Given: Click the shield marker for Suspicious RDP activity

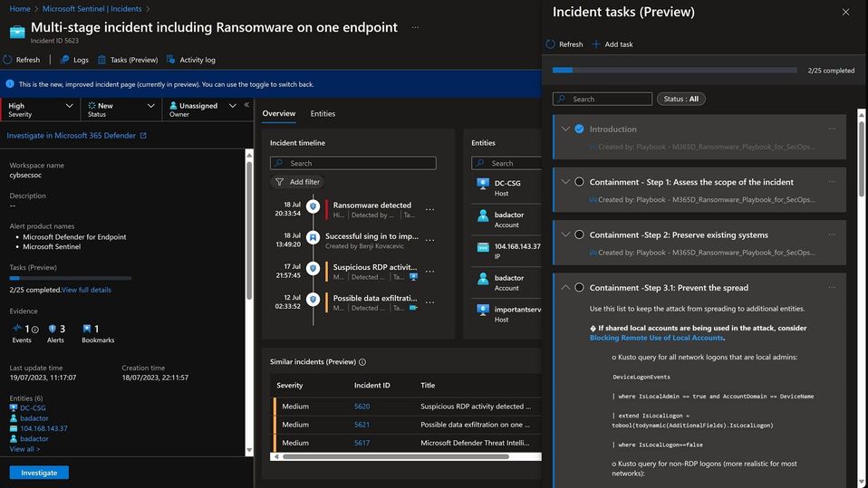Looking at the screenshot, I should click(x=313, y=268).
